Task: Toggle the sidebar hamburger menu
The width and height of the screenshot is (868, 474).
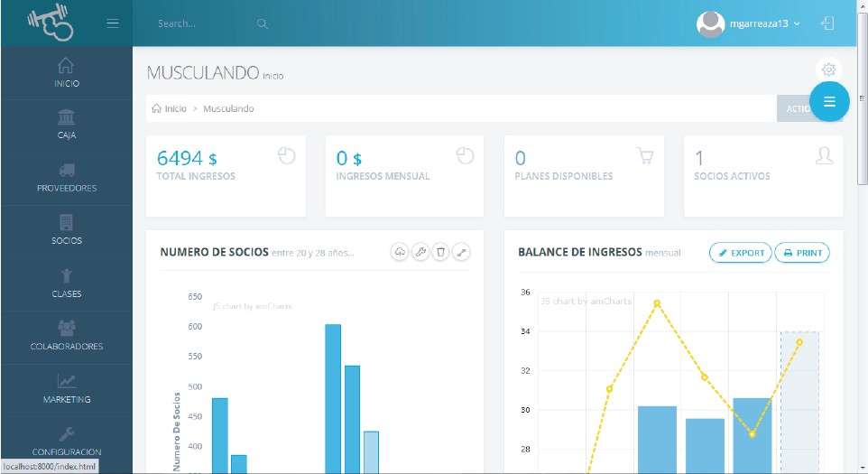Action: coord(113,23)
